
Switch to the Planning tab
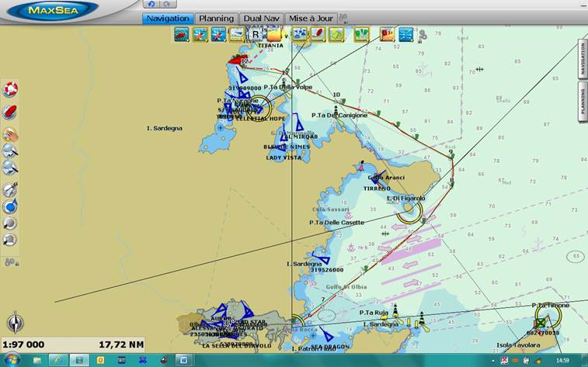216,19
